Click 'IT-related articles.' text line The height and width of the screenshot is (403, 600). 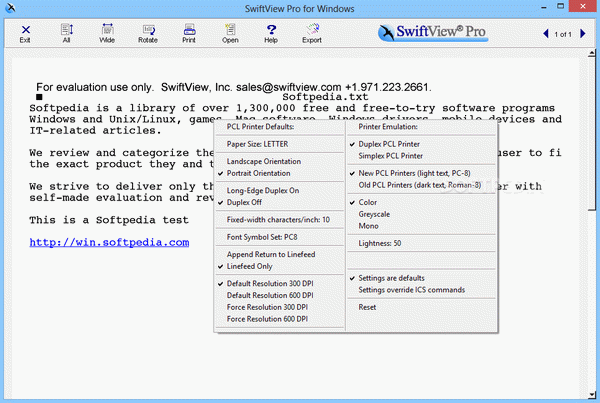tap(95, 131)
